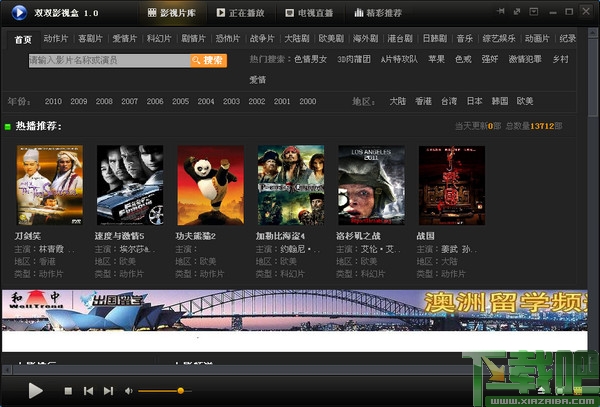Open file with the eject icon
Viewport: 600px width, 407px height.
coord(541,390)
